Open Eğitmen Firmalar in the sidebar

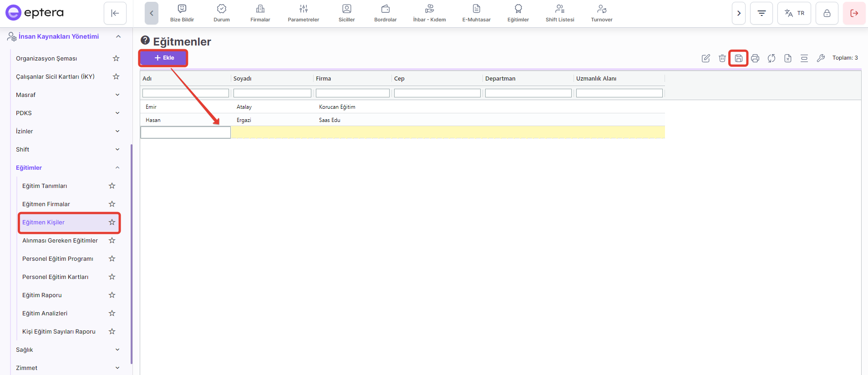coord(46,204)
